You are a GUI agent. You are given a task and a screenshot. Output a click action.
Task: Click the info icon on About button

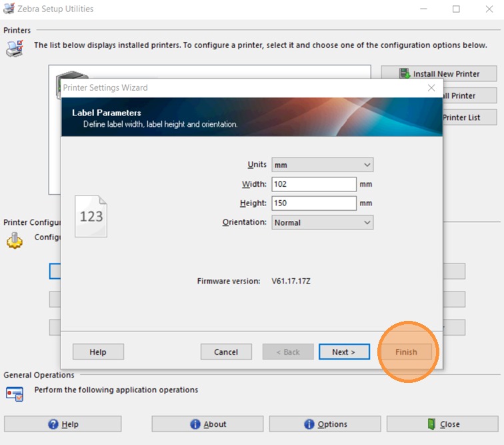point(195,424)
